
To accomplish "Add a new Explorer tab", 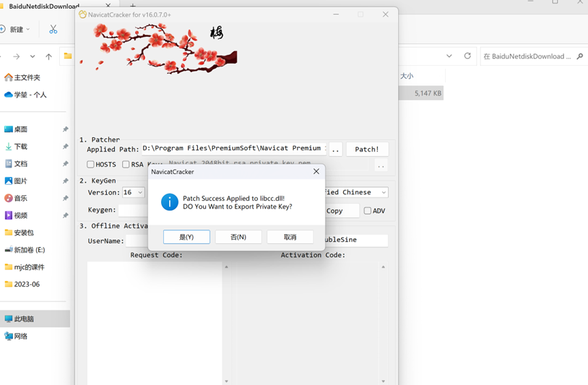I will (x=133, y=5).
